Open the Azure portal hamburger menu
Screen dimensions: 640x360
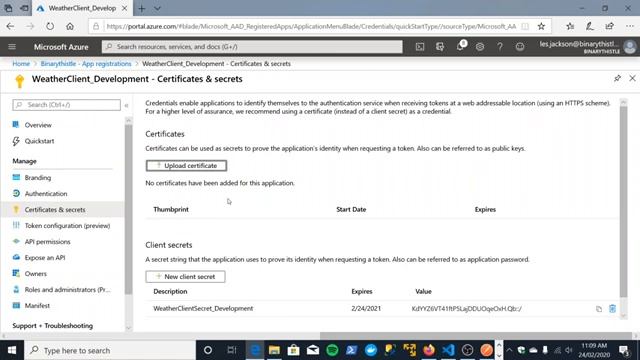pyautogui.click(x=12, y=47)
